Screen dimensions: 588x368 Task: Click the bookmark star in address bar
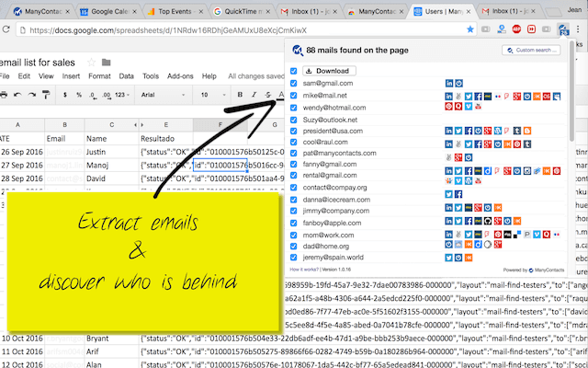[469, 29]
